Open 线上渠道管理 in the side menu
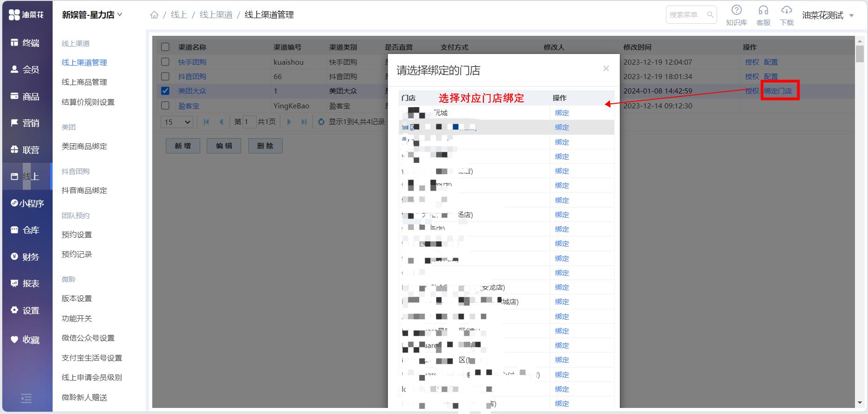The image size is (868, 414). coord(84,62)
